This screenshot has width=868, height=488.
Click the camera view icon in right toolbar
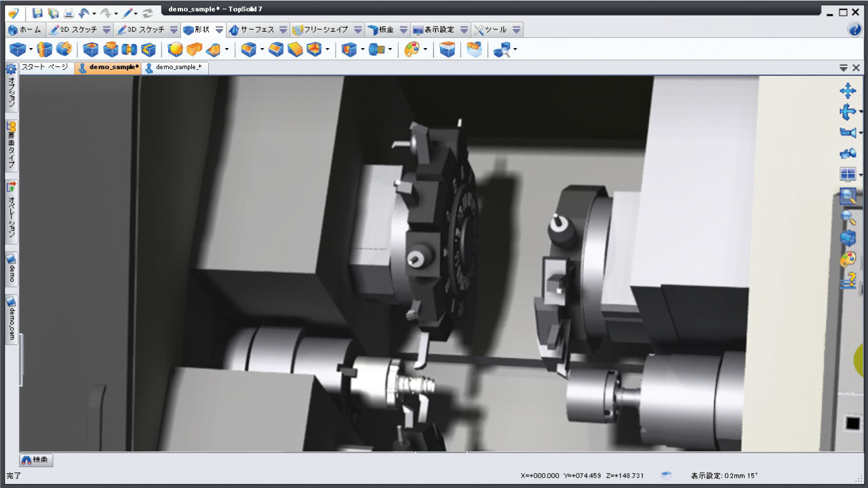(847, 131)
